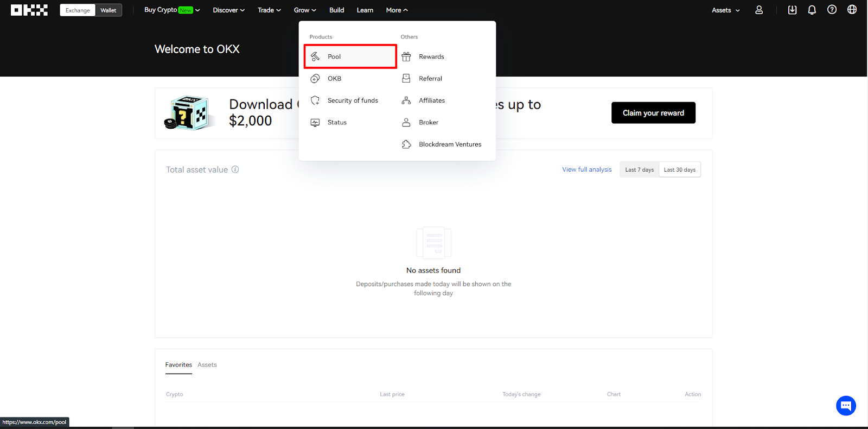This screenshot has height=429, width=868.
Task: Click the Status monitor icon
Action: point(315,122)
